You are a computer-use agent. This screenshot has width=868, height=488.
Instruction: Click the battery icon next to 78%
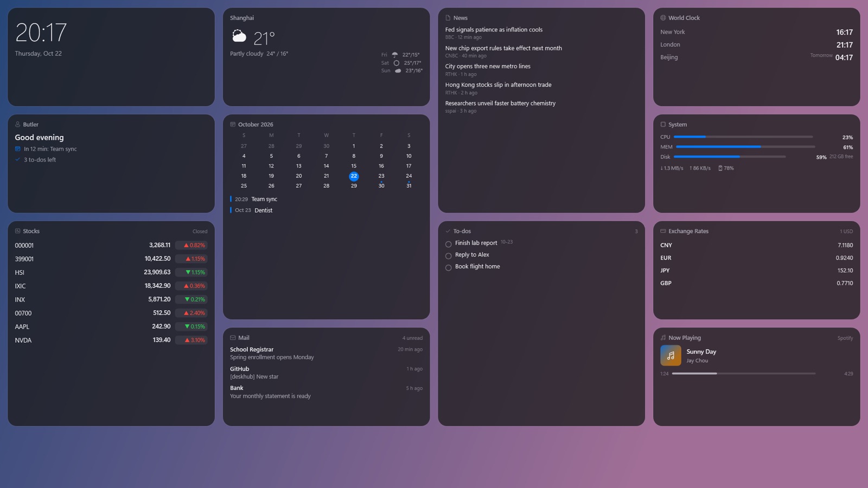click(720, 168)
